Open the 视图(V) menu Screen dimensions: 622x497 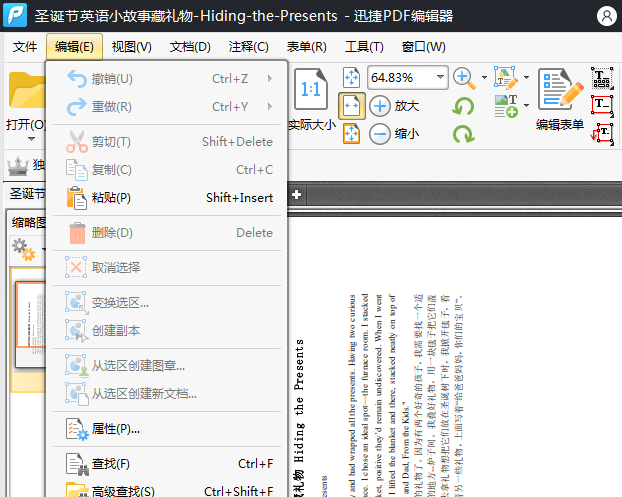[132, 47]
